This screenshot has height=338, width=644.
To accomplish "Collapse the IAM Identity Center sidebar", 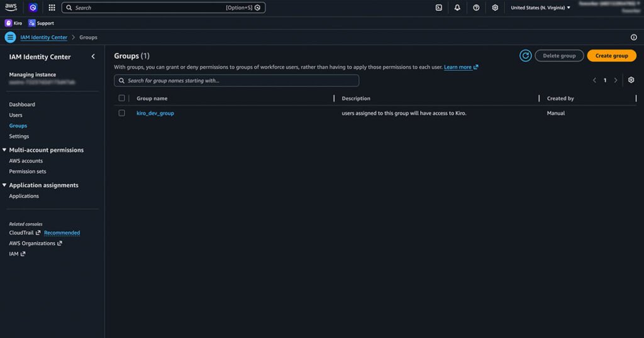I will click(x=93, y=57).
